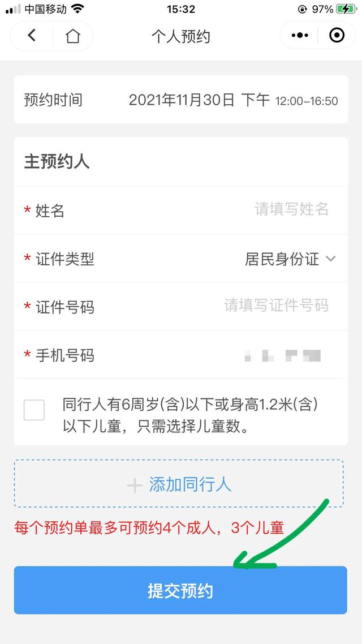Open the 证件类型 dropdown
The width and height of the screenshot is (362, 644).
point(283,259)
